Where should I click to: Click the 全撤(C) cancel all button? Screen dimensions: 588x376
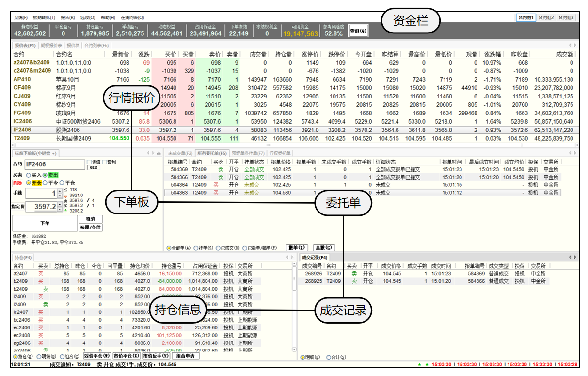(x=323, y=248)
